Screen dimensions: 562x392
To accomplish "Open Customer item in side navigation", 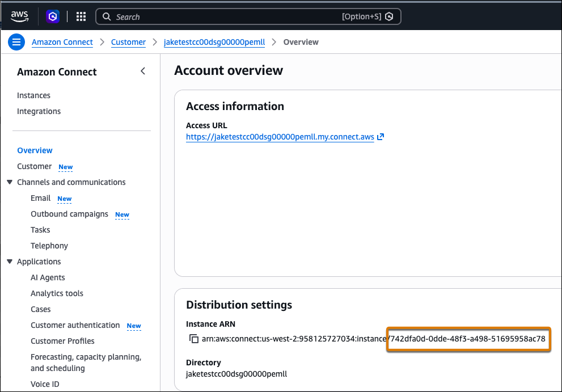I will click(35, 166).
